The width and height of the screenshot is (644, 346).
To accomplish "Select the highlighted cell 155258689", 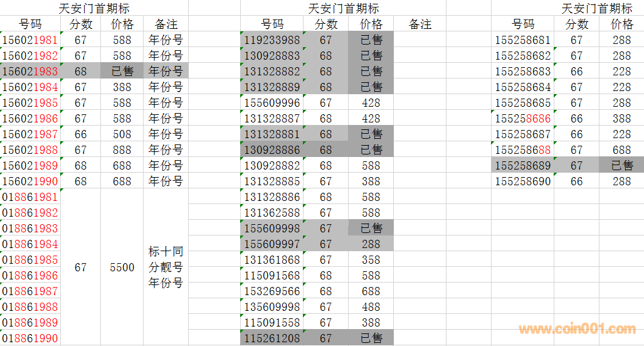I will pos(522,165).
